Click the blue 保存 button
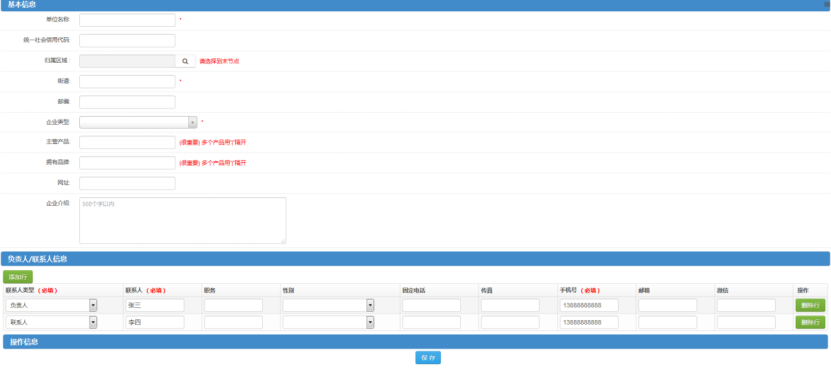Screen dimensions: 831x372 tap(428, 358)
